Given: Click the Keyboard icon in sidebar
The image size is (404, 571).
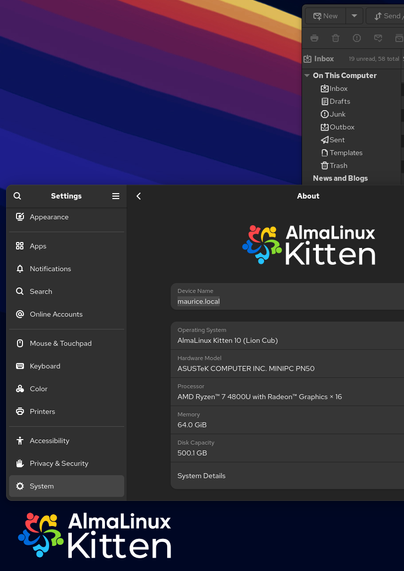Looking at the screenshot, I should 20,366.
